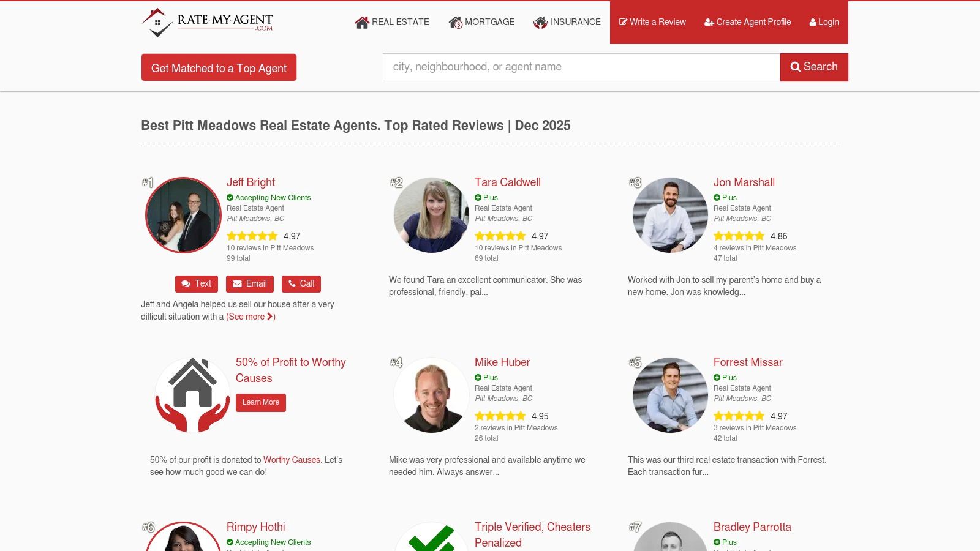
Task: Click Tara Caldwell's profile photo
Action: coord(431,215)
